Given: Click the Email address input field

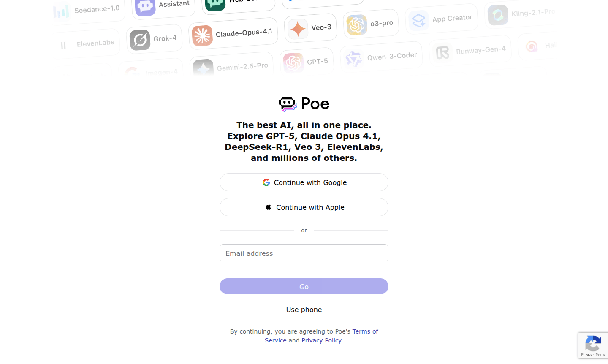Looking at the screenshot, I should [304, 253].
